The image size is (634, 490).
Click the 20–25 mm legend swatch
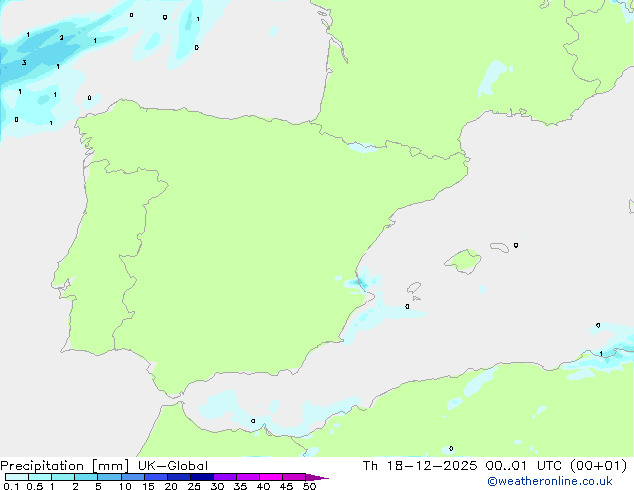[179, 477]
